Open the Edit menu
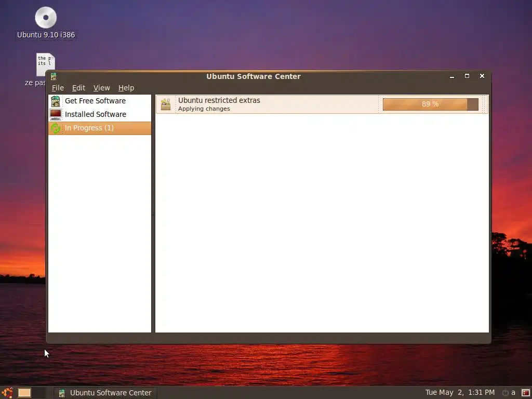532x399 pixels. (x=78, y=88)
